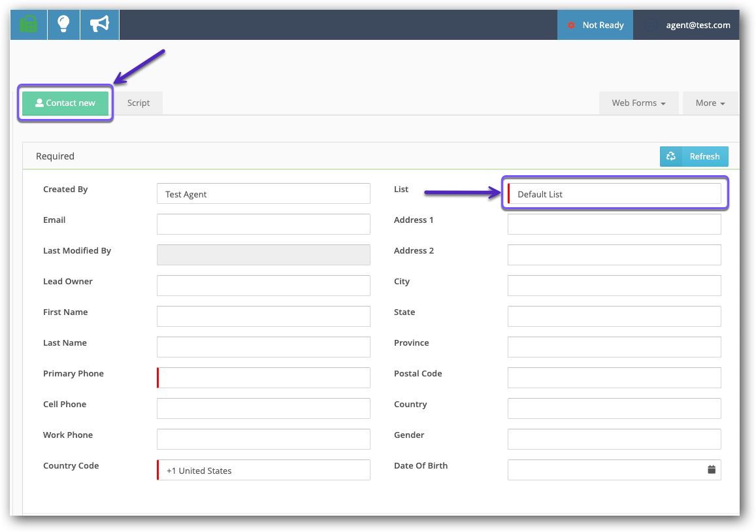Expand the More dropdown
The image size is (756, 532).
pyautogui.click(x=710, y=103)
